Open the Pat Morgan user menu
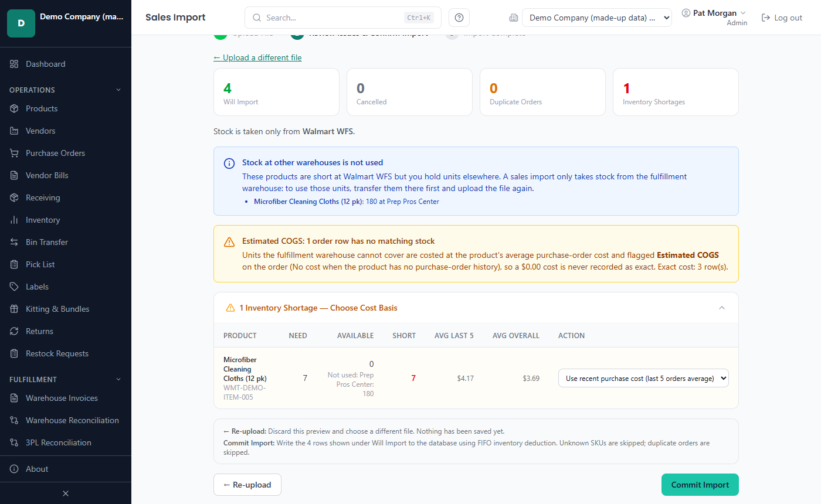Screen dimensions: 821x504 (714, 18)
